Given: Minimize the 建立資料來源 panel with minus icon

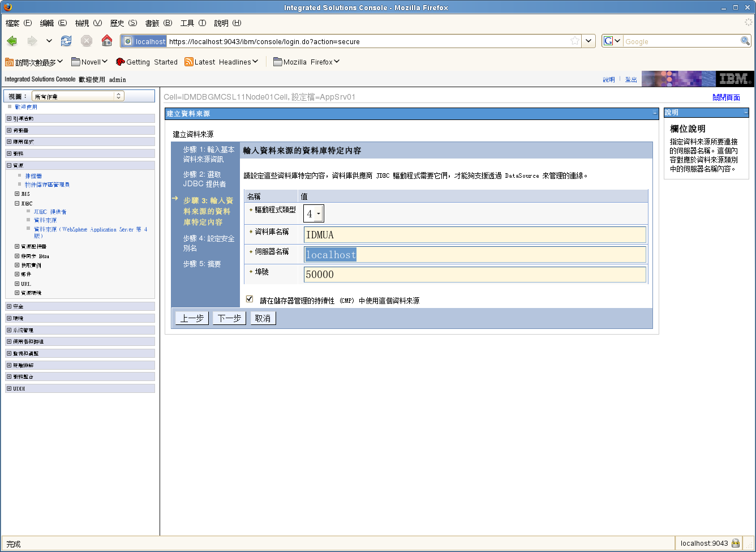Looking at the screenshot, I should point(655,114).
